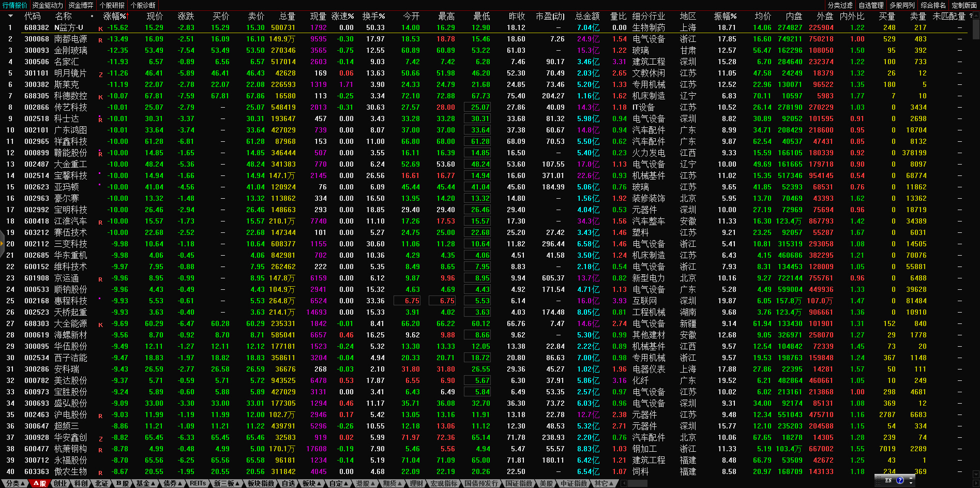
Task: Click the small dot icon after 名称 header
Action: click(x=92, y=17)
